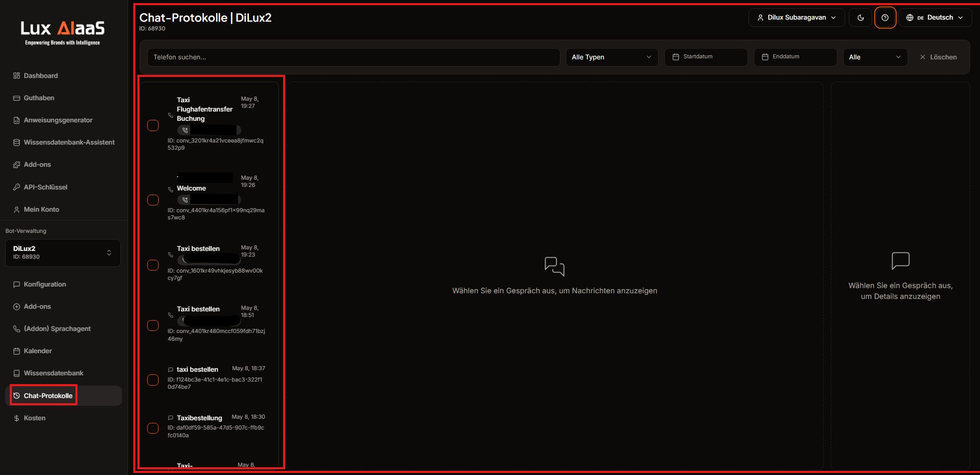Click the Kalender calendar icon
Viewport: 980px width, 475px height.
[x=17, y=351]
